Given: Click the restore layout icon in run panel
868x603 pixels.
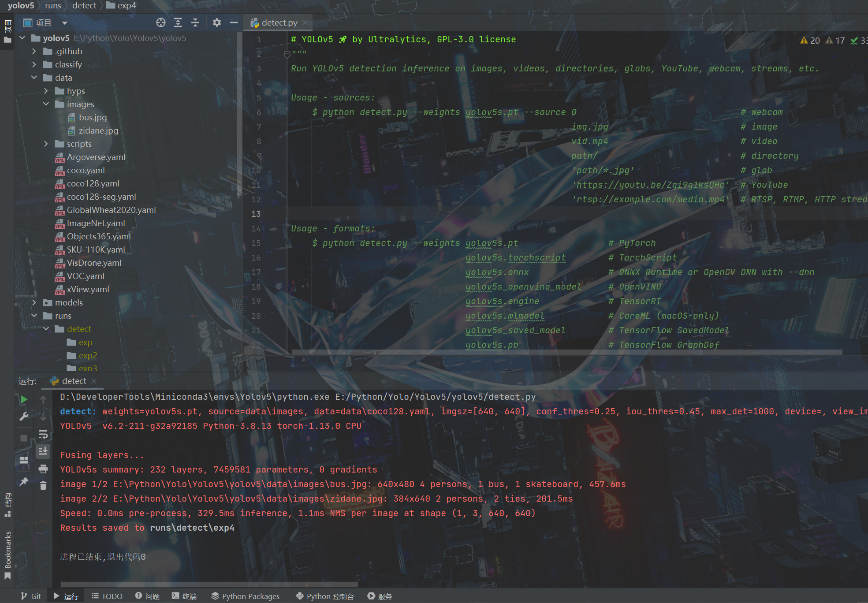Looking at the screenshot, I should coord(24,460).
